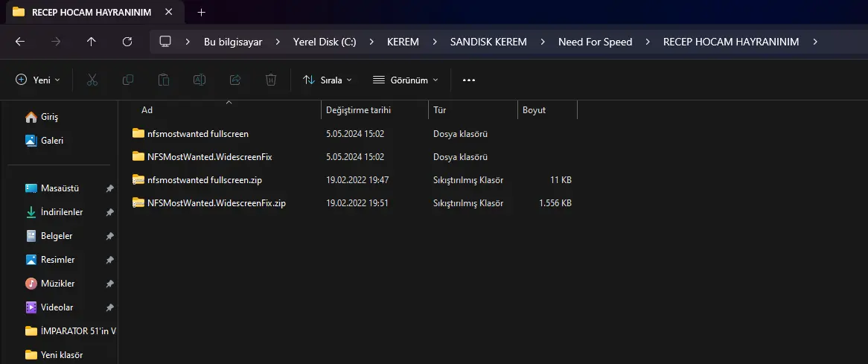
Task: Expand chevron after Yerel Disk (C:) breadcrumb
Action: tap(371, 42)
